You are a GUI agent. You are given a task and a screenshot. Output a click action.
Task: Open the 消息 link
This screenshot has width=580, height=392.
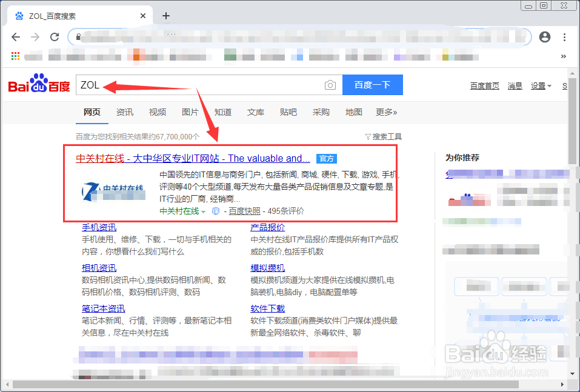click(x=515, y=86)
